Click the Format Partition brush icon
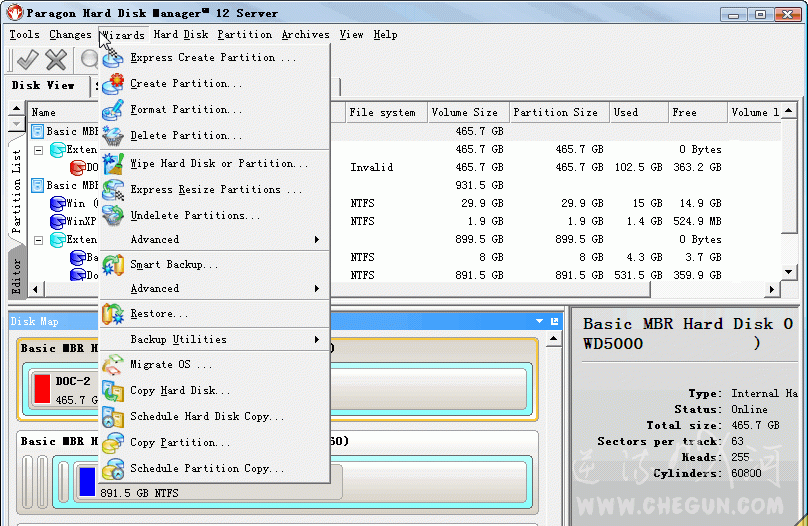 [112, 110]
